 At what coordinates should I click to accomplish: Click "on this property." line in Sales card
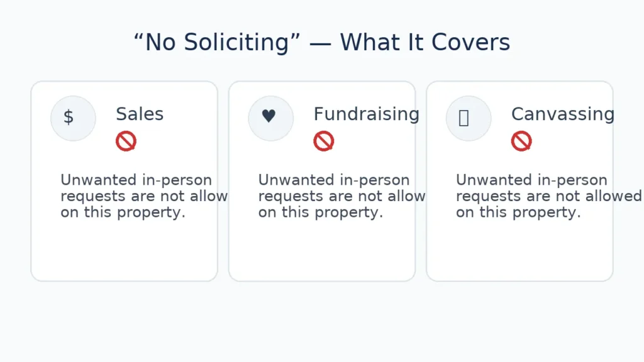123,212
